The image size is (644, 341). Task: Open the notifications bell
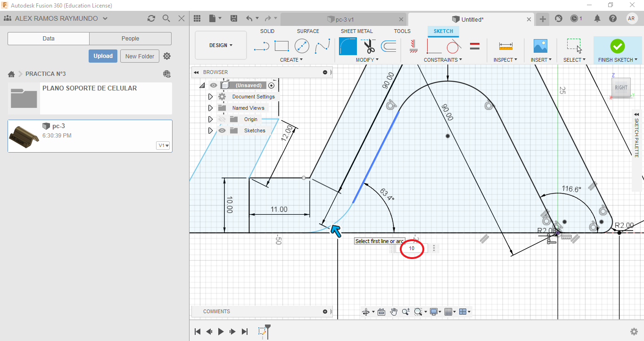(597, 18)
